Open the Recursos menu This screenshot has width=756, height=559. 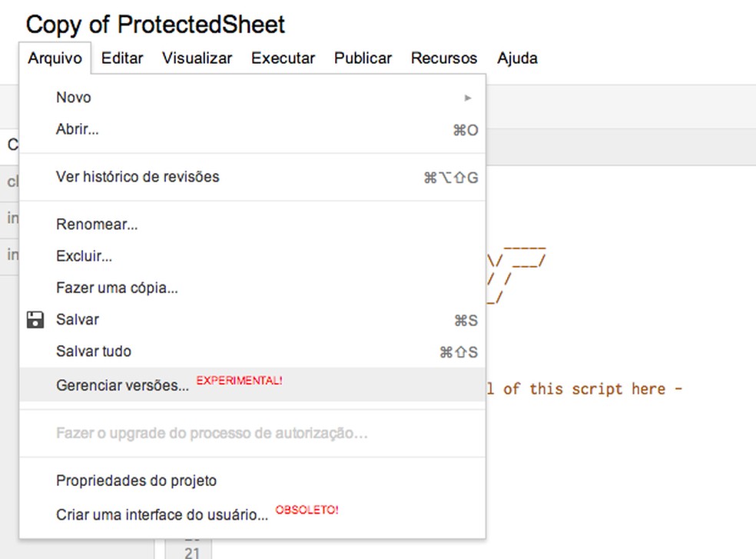click(443, 58)
